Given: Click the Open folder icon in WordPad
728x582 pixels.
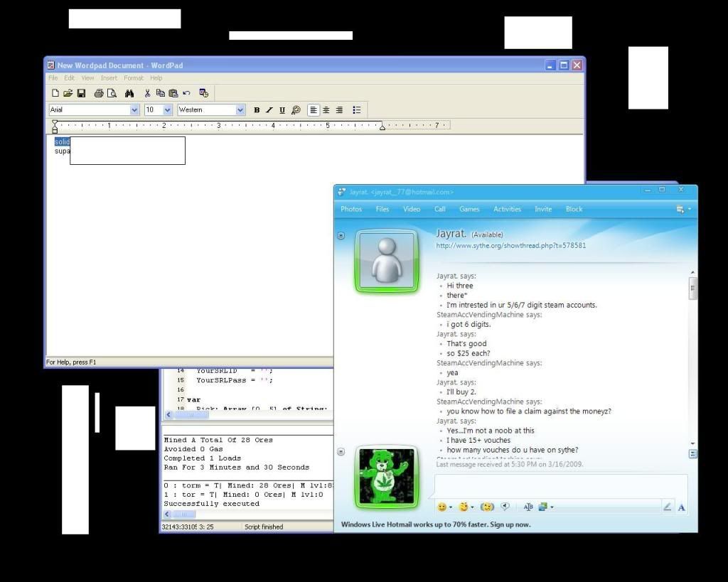Looking at the screenshot, I should coord(68,93).
